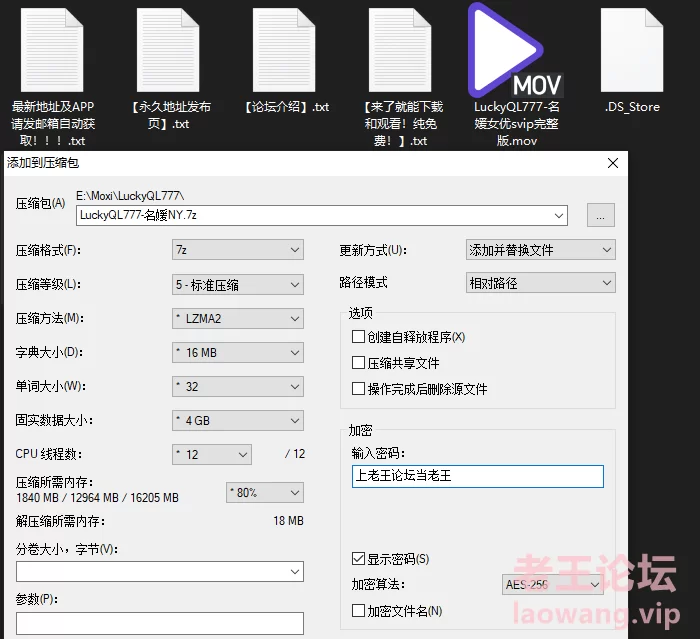Image resolution: width=700 pixels, height=639 pixels.
Task: Click the 18 MB decompression memory value
Action: click(288, 521)
